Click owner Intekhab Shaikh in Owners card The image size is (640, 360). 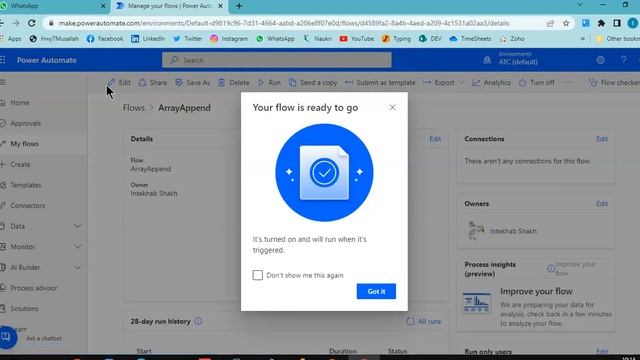click(513, 231)
